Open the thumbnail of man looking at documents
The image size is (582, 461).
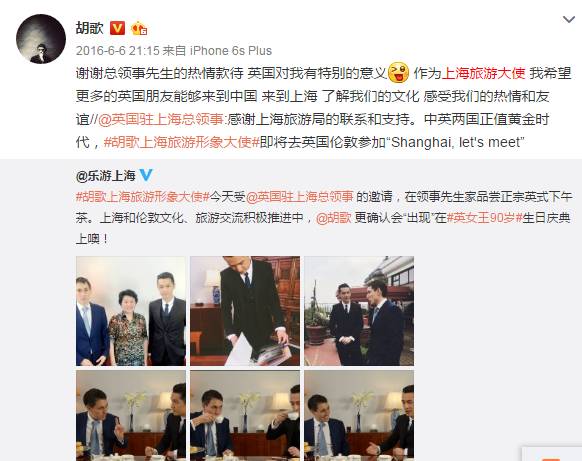tap(245, 311)
